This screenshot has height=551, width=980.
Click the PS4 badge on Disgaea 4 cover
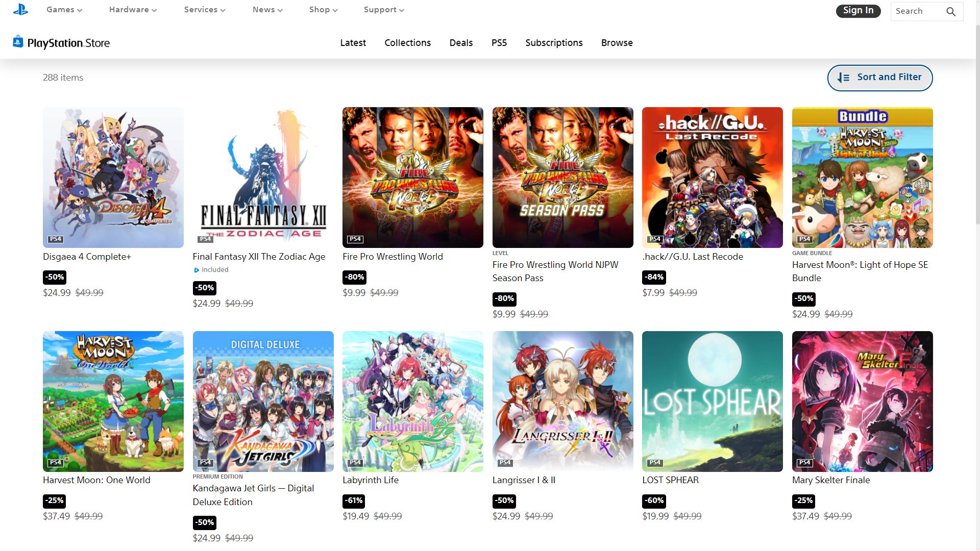(x=55, y=239)
